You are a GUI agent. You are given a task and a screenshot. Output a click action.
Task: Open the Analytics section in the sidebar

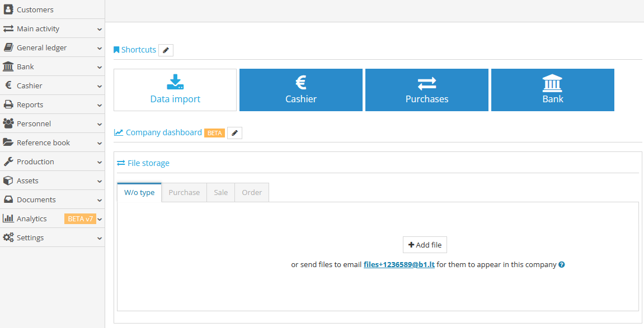coord(34,218)
